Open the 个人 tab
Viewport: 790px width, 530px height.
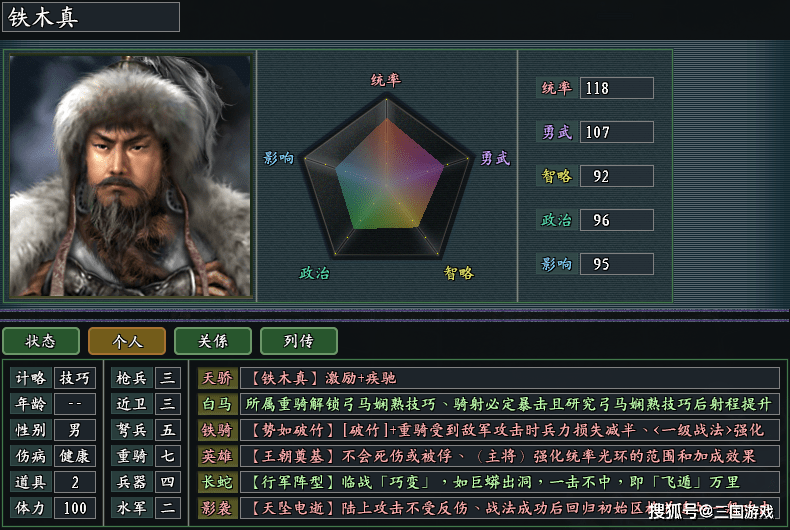click(127, 341)
